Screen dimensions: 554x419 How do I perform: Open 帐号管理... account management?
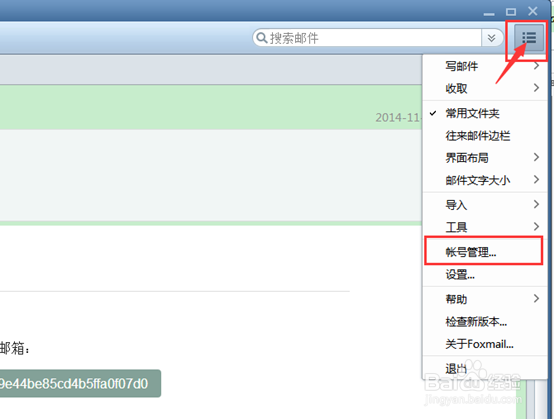coord(485,252)
